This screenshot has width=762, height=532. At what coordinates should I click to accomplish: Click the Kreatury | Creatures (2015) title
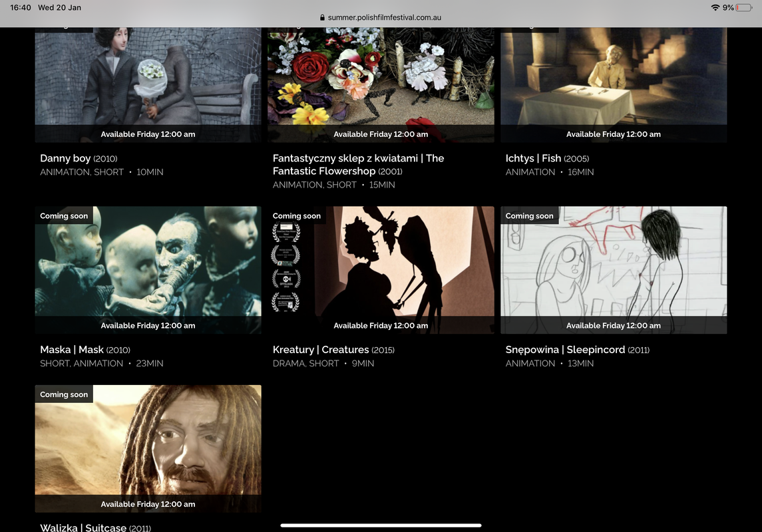tap(333, 350)
